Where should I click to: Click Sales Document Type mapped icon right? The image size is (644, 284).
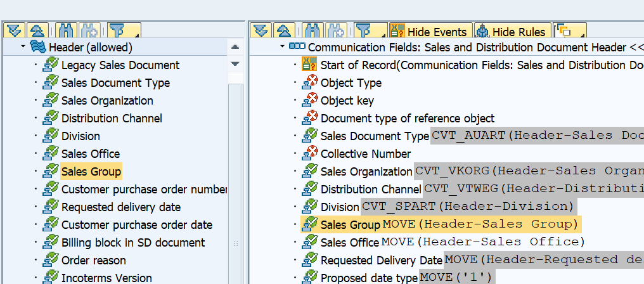click(309, 136)
